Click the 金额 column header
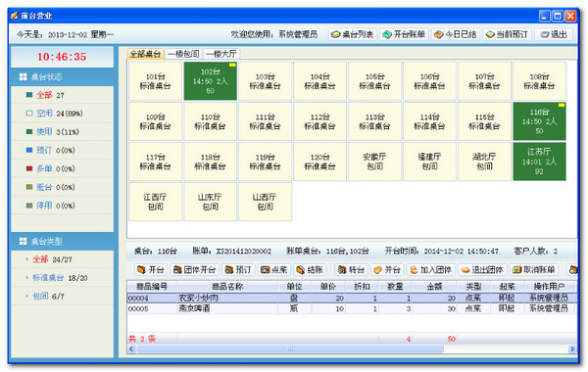This screenshot has height=372, width=588. (434, 287)
